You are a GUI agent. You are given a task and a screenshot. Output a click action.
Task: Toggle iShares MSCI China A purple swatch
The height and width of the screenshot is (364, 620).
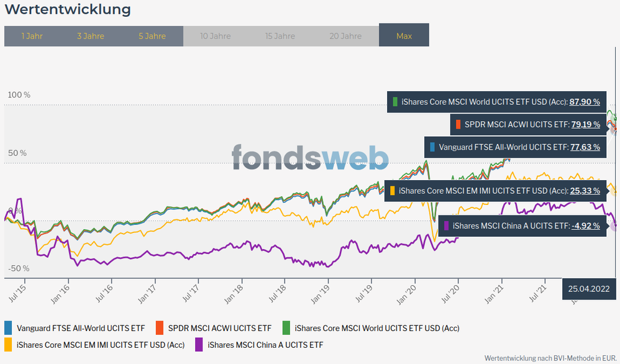(199, 344)
